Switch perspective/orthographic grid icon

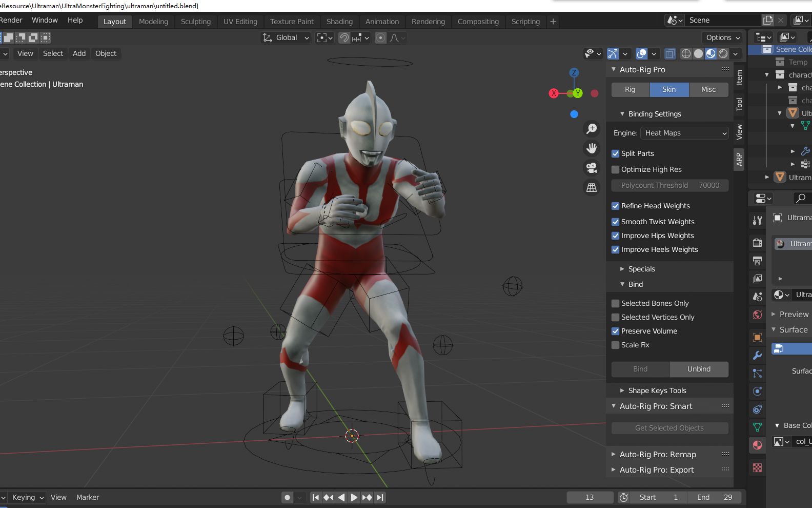coord(592,188)
